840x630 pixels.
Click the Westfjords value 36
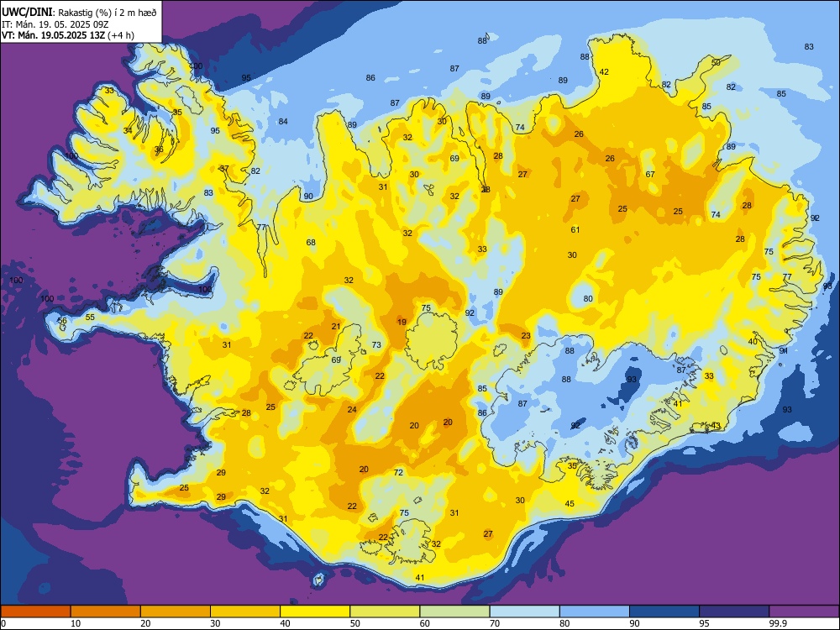[159, 150]
